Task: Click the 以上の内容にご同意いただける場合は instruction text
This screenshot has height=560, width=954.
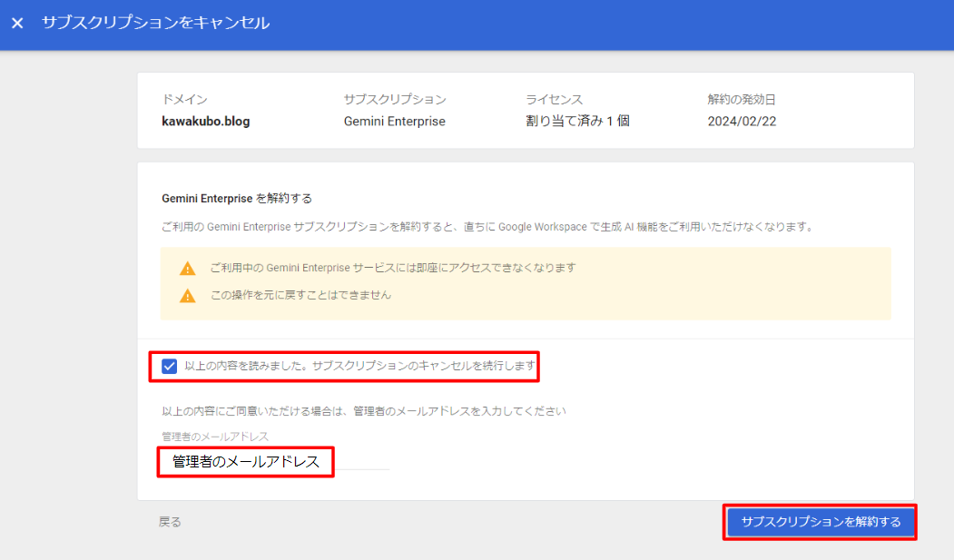Action: tap(364, 411)
